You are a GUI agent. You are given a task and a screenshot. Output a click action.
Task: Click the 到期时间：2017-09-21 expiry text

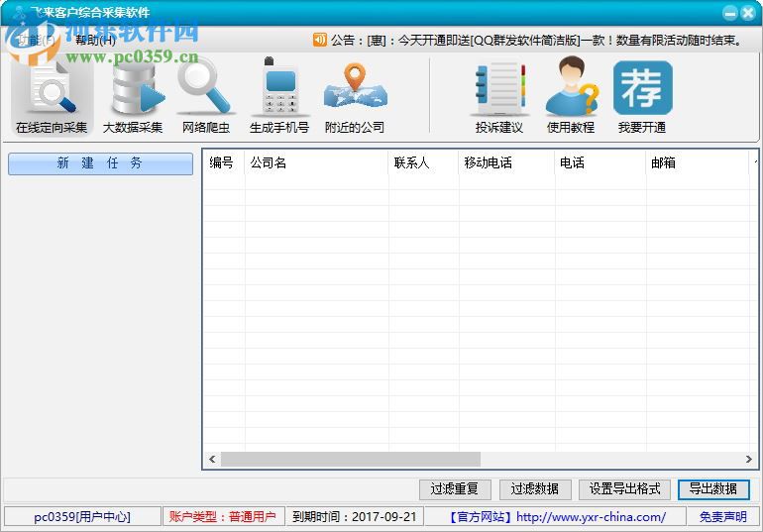pos(355,517)
